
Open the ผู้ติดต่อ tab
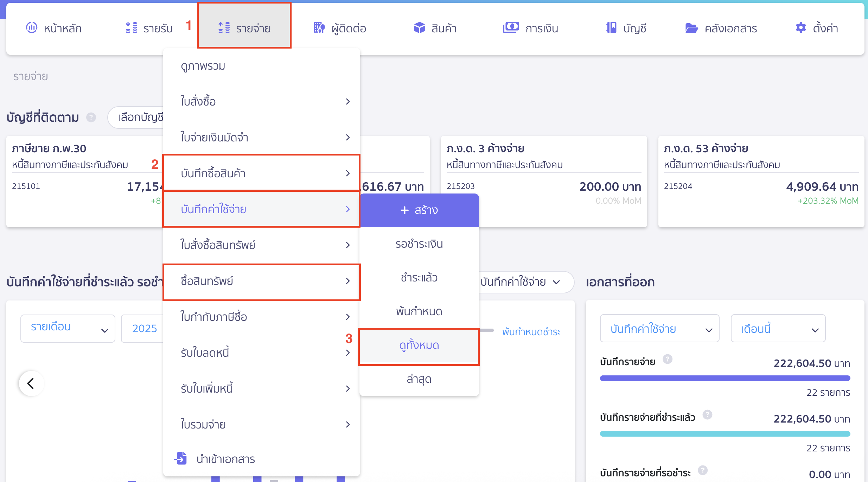(340, 28)
